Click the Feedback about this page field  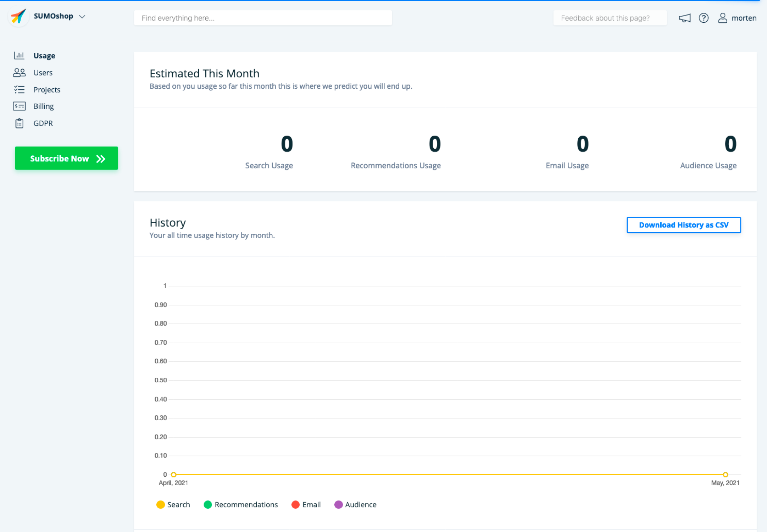pyautogui.click(x=610, y=18)
